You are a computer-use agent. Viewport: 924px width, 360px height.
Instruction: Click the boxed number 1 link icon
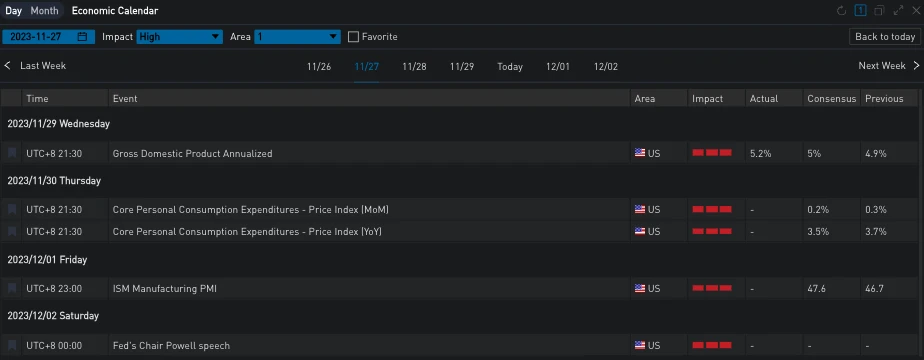click(x=860, y=11)
